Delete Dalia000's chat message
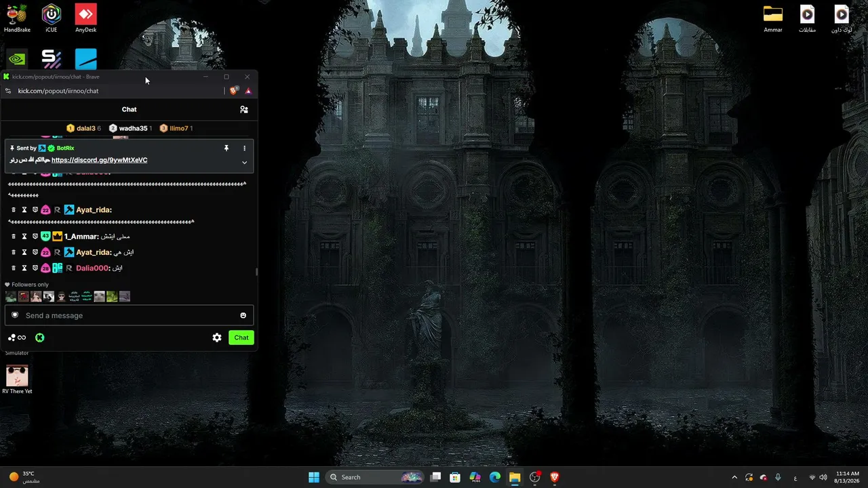Image resolution: width=868 pixels, height=488 pixels. tap(14, 268)
